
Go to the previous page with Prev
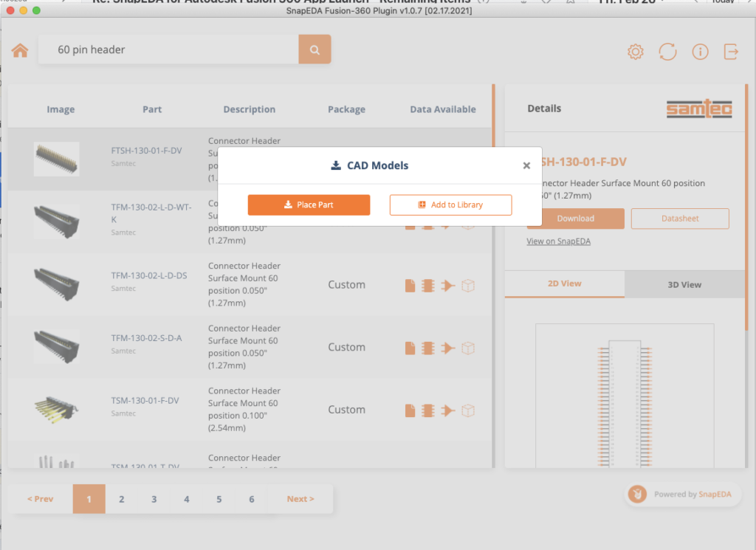(x=41, y=499)
